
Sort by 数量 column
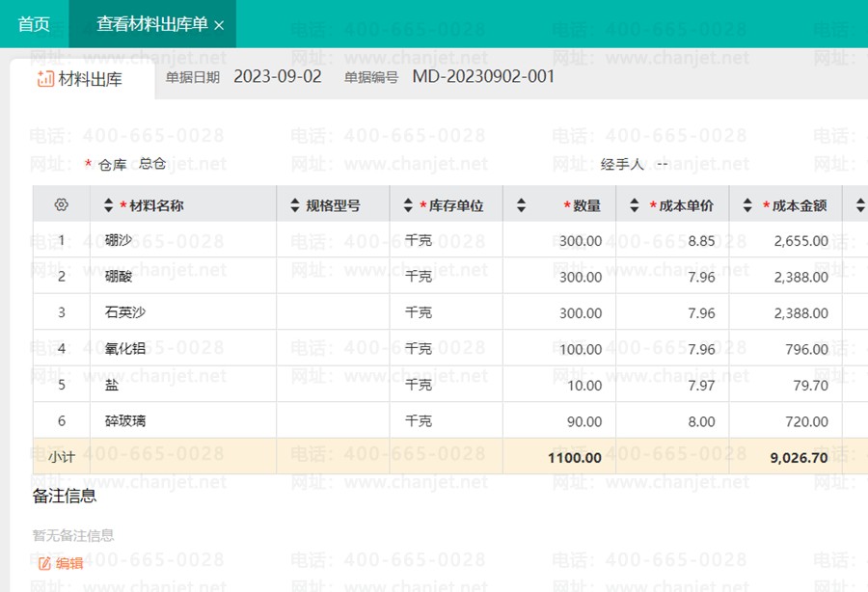521,205
